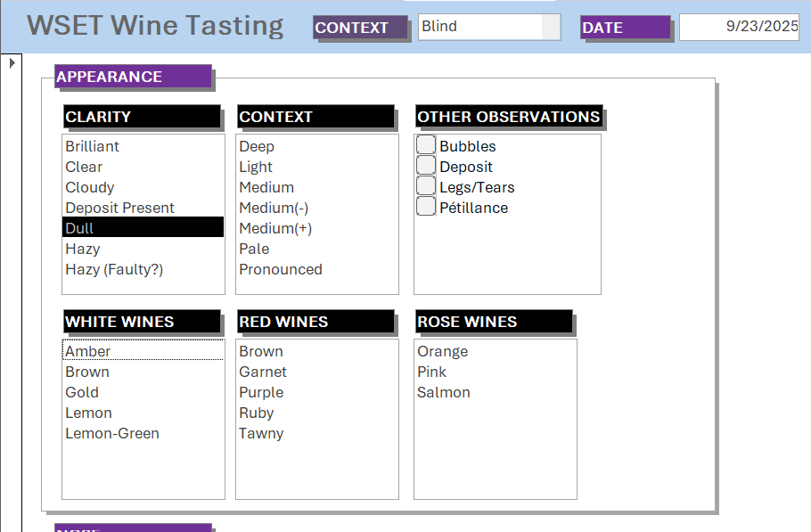Viewport: 811px width, 532px height.
Task: Choose Medium in the Context list
Action: (317, 187)
